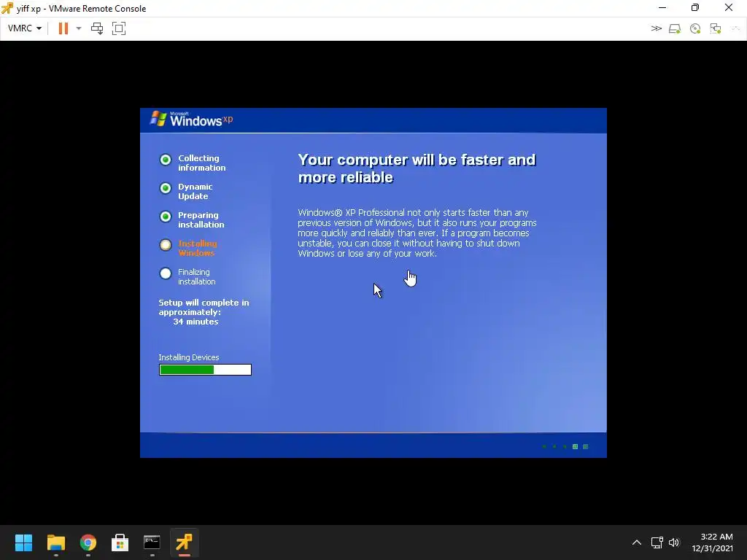747x560 pixels.
Task: Open the Windows Start menu
Action: click(x=23, y=542)
